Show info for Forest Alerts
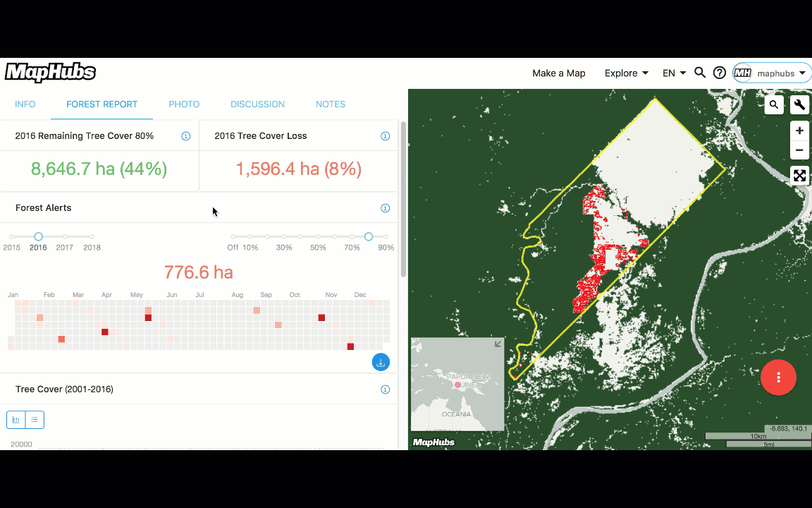812x508 pixels. point(385,208)
